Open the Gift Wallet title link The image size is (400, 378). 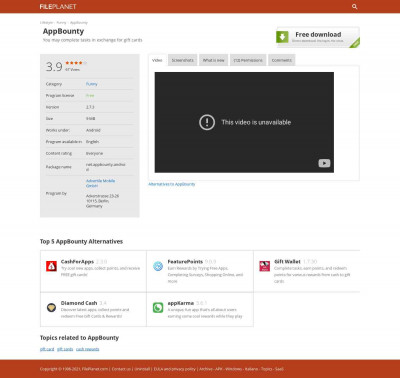tap(287, 262)
